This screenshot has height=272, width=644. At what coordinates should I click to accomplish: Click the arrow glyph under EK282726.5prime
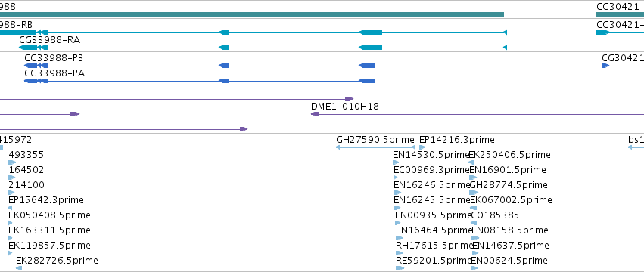tap(18, 268)
